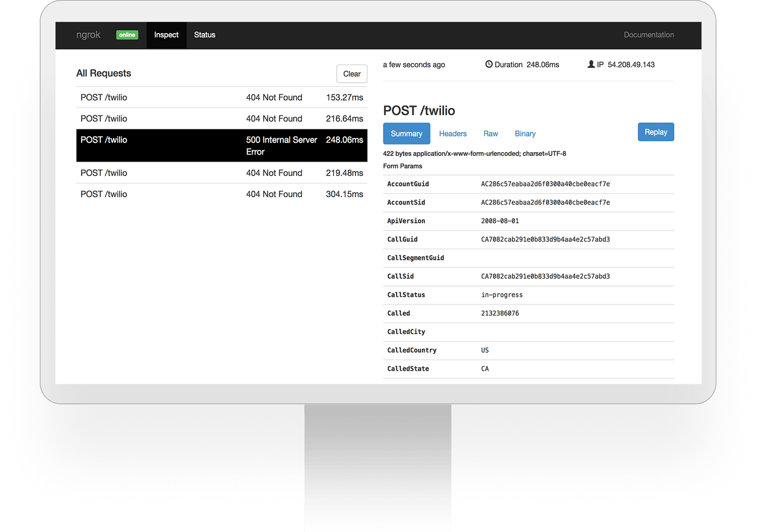
Task: Select the 153.27ms POST /twilio request
Action: click(x=221, y=97)
